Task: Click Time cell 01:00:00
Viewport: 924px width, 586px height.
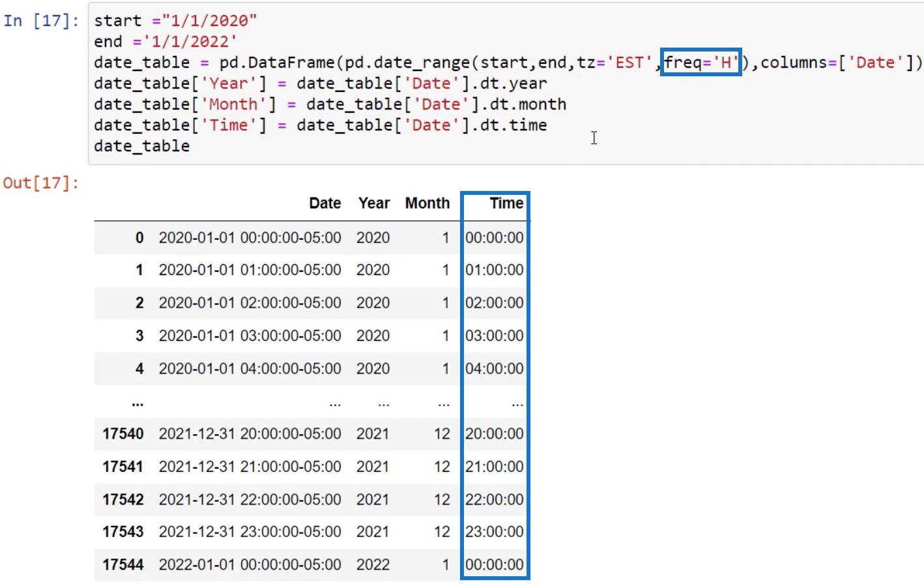Action: 495,270
